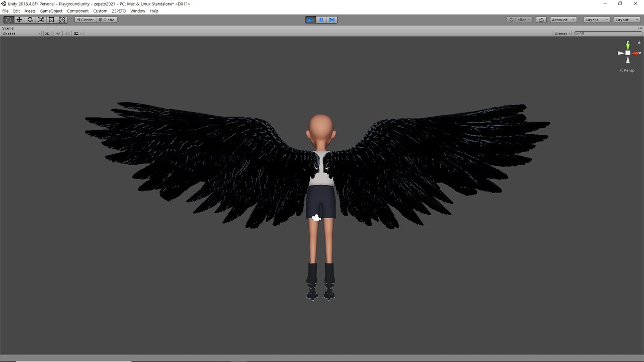Click the left white cone of the scene gizmo

(x=621, y=53)
